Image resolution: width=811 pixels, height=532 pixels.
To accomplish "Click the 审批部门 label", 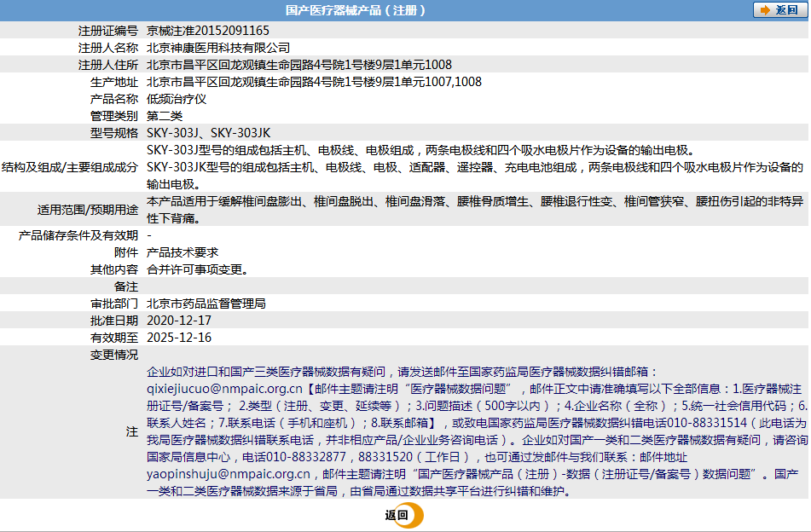I will coord(114,304).
